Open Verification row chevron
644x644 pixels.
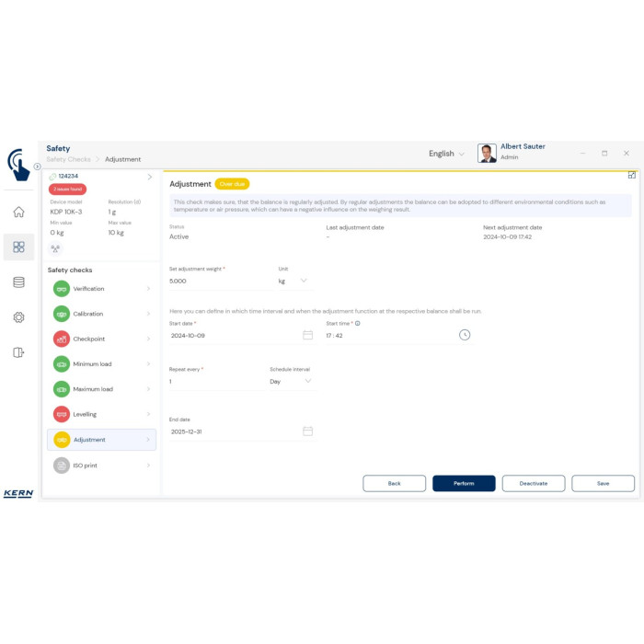tap(148, 289)
